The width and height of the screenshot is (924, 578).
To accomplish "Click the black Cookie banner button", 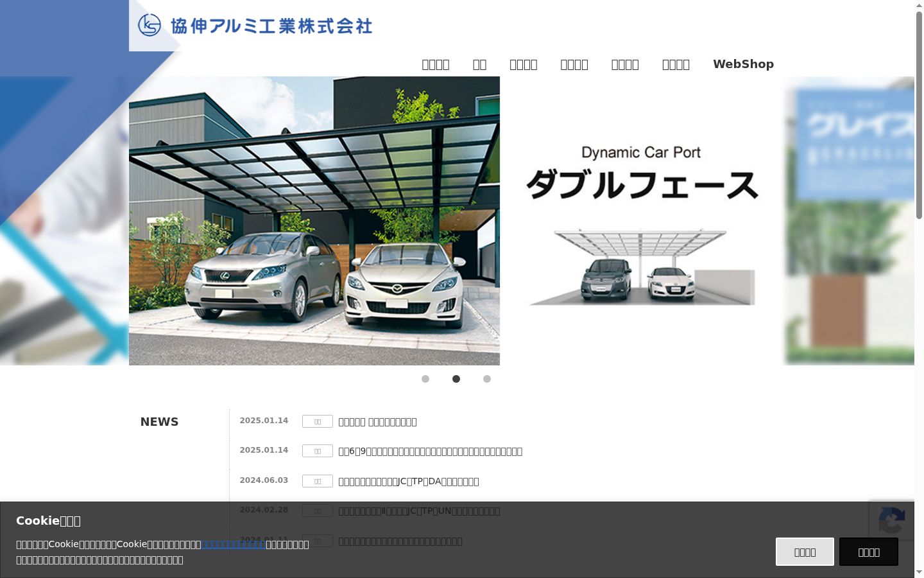I will click(869, 552).
